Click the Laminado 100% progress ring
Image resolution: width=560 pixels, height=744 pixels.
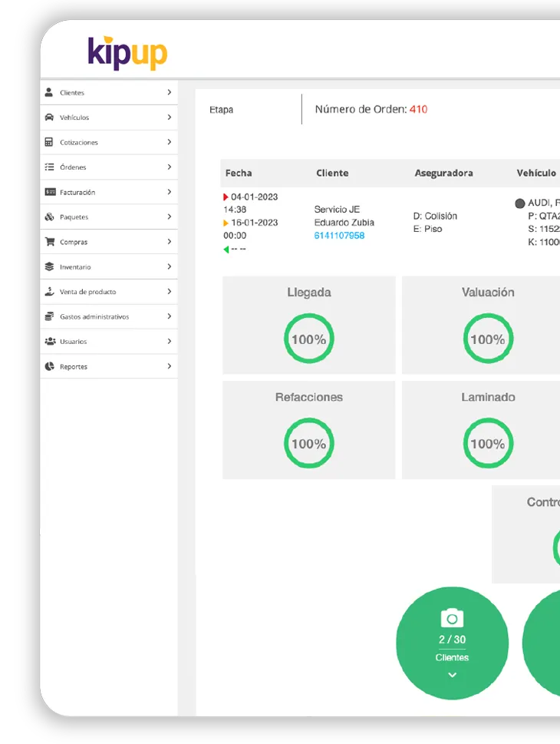pos(488,443)
